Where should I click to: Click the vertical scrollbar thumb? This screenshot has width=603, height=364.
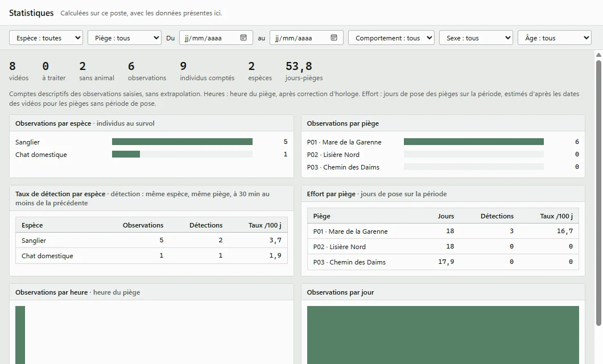[599, 193]
